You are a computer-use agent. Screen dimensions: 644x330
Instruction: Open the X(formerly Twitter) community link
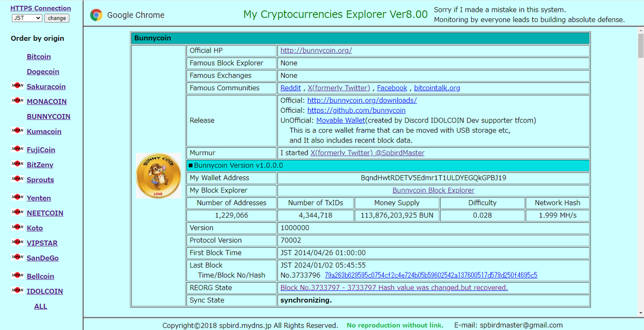point(339,88)
